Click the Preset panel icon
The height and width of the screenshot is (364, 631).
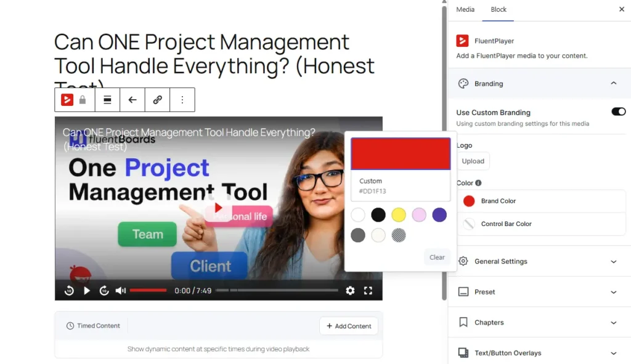click(463, 291)
